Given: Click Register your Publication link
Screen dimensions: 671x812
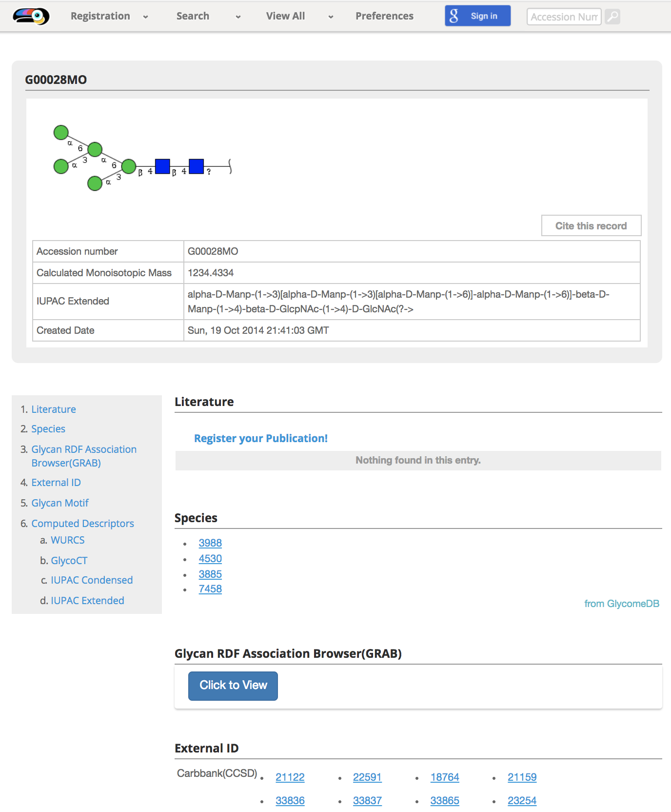Looking at the screenshot, I should coord(261,438).
